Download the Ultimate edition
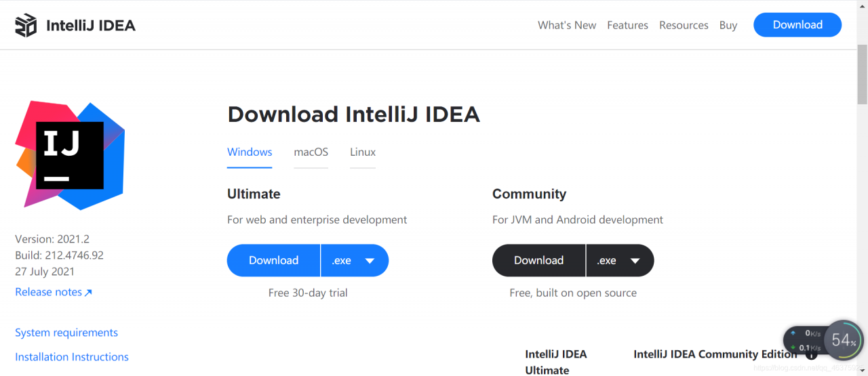868x376 pixels. tap(273, 261)
